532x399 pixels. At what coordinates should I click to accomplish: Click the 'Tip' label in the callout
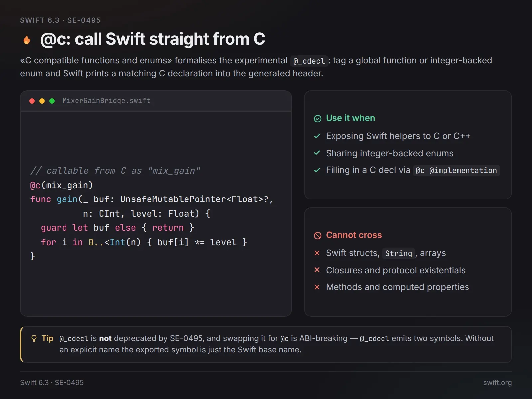click(47, 338)
